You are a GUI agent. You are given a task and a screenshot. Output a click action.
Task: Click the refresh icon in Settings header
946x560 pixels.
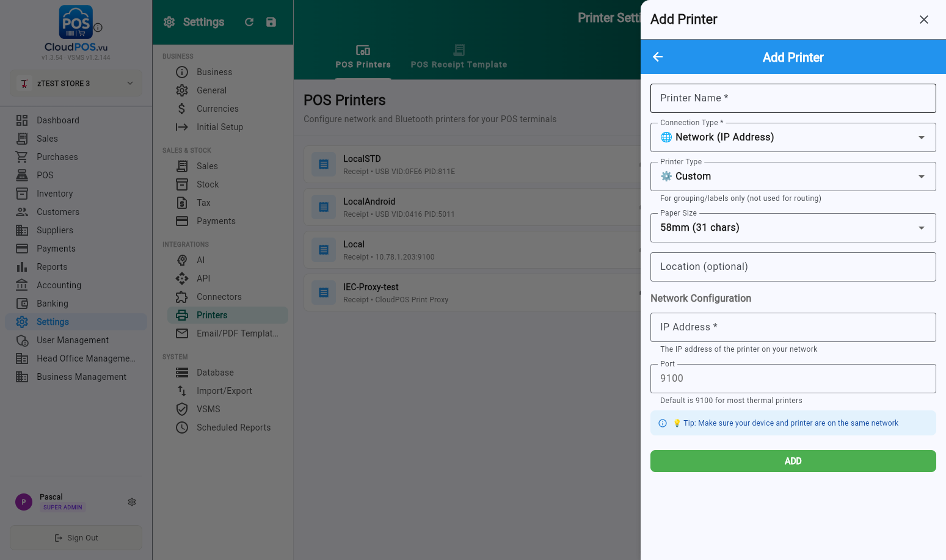point(249,22)
